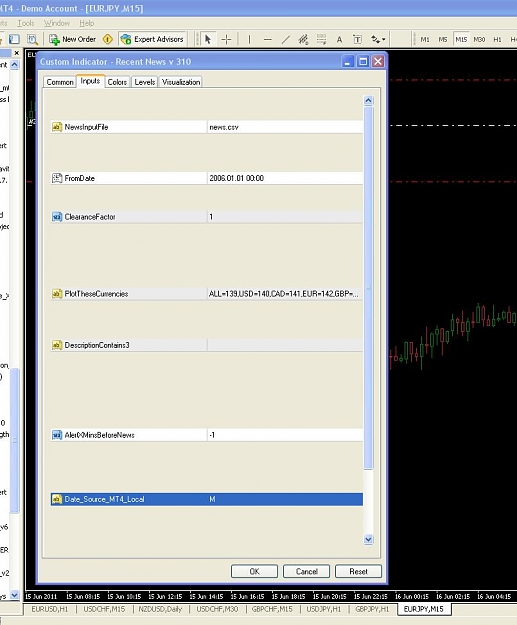Click the navigator panel toolbar icon
The image size is (517, 625).
coord(14,39)
